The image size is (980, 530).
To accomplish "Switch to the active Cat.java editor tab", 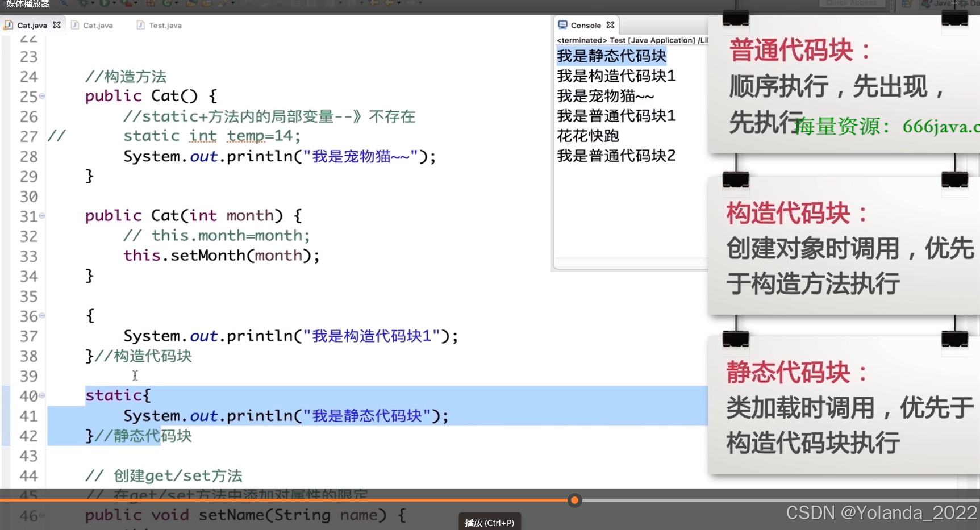I will [32, 25].
